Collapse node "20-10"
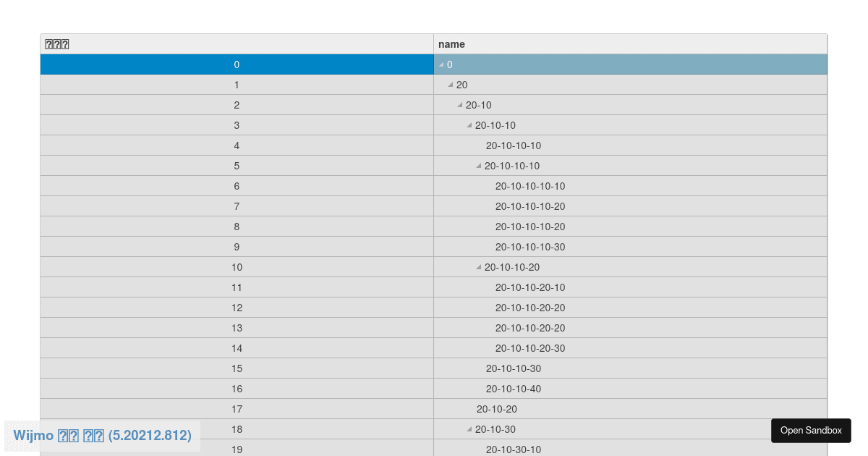This screenshot has height=456, width=868. (459, 105)
